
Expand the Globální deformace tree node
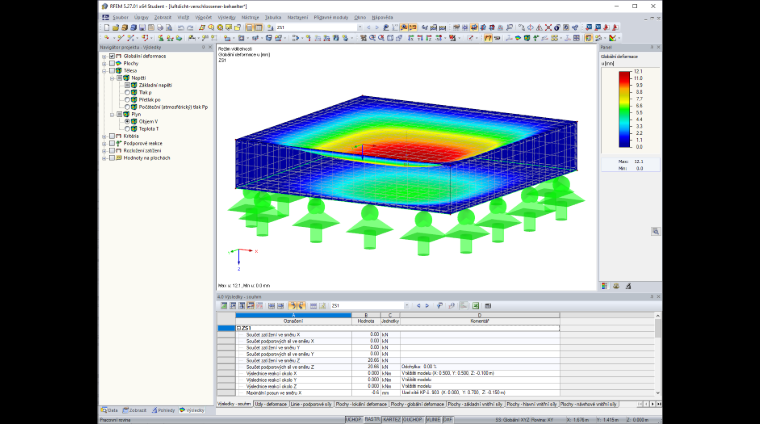[104, 56]
